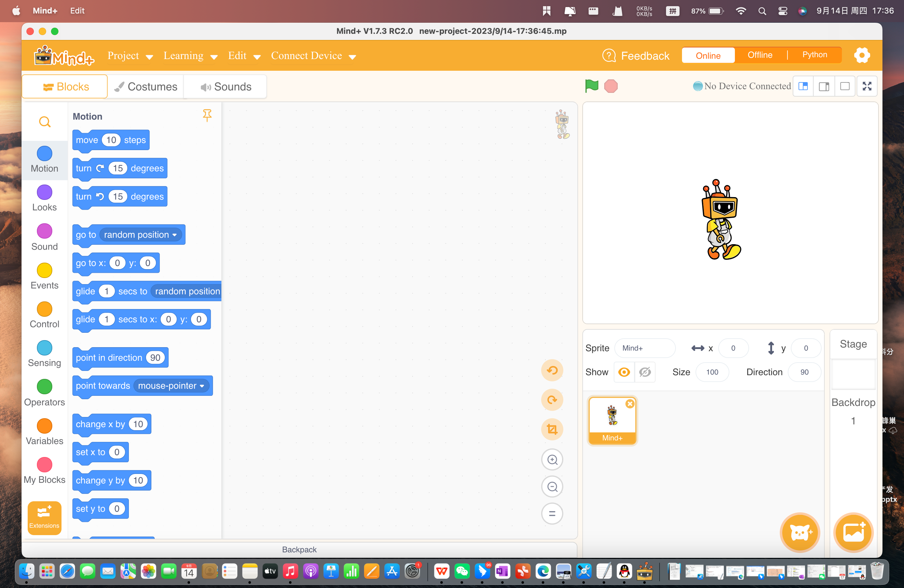The width and height of the screenshot is (904, 588).
Task: Select the Motion block category
Action: (44, 160)
